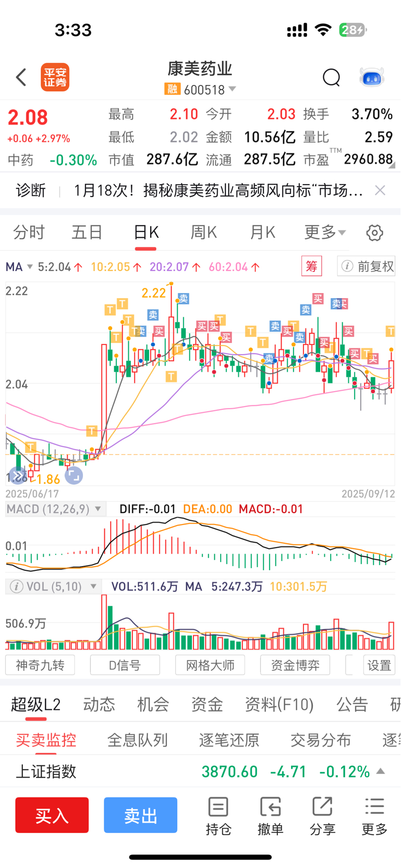This screenshot has width=401, height=868.
Task: Tap the orange margin-trading 融 badge
Action: (172, 89)
